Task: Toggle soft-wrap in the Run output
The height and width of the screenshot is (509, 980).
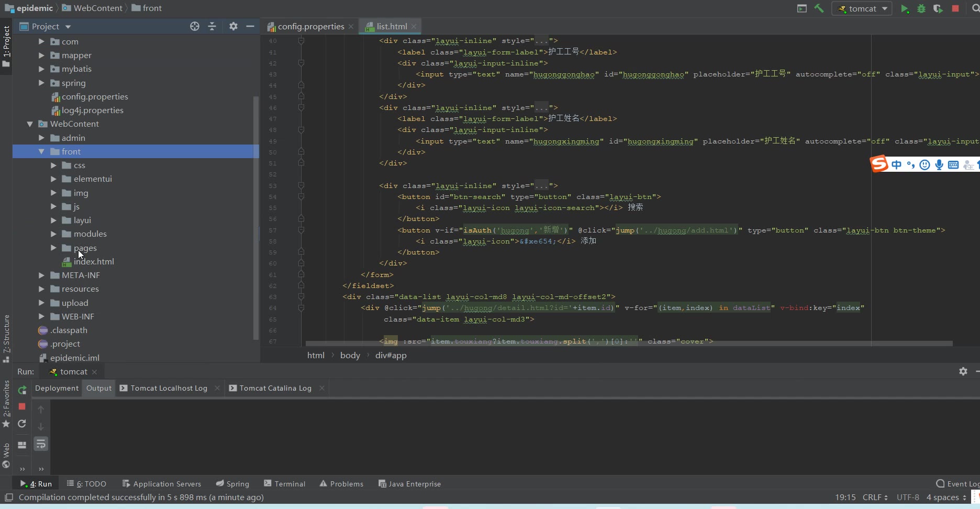Action: [41, 444]
